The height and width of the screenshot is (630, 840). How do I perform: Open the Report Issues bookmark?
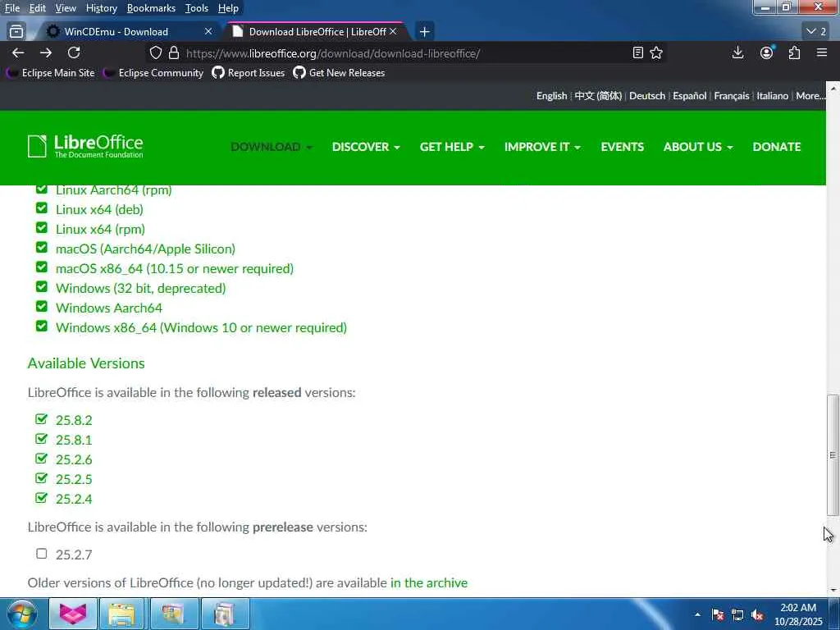tap(248, 73)
